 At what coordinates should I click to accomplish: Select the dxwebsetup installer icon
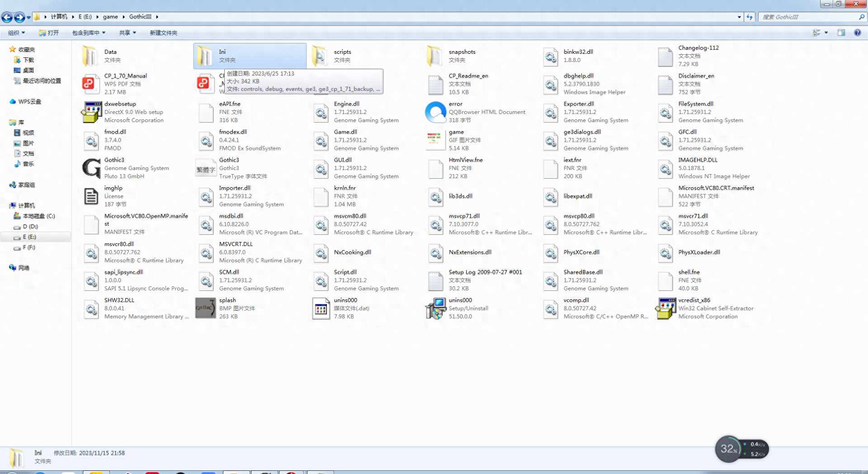(91, 112)
